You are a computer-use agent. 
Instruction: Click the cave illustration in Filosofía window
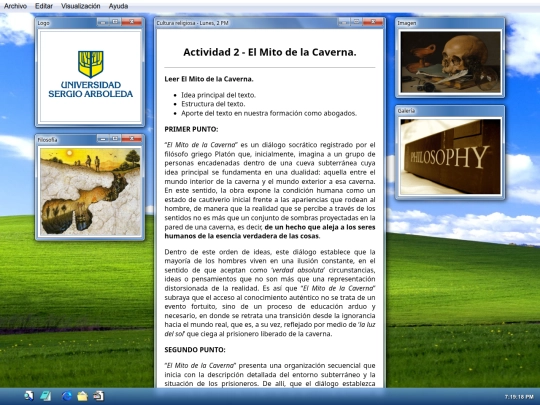[90, 192]
